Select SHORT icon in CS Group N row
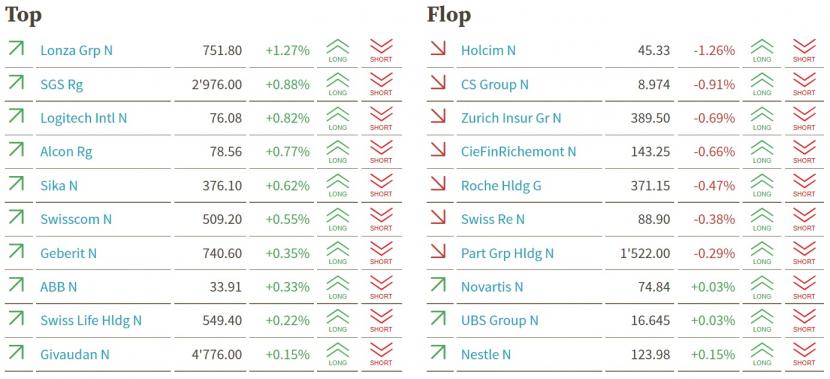The width and height of the screenshot is (830, 379). click(804, 85)
